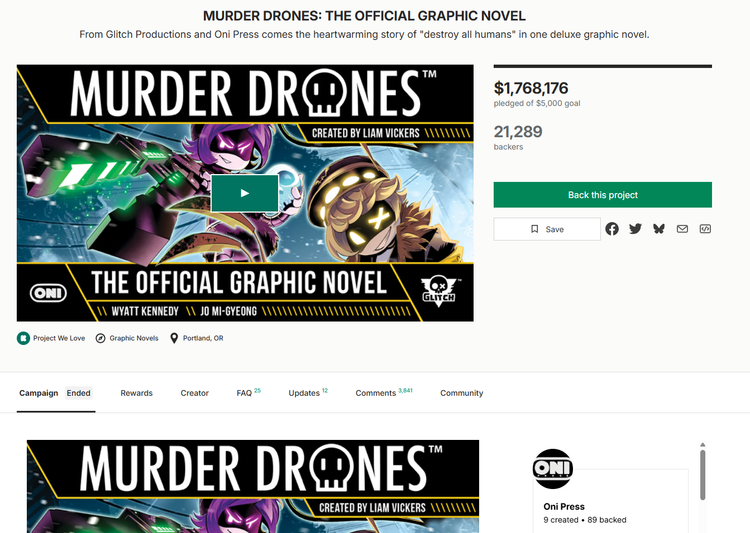Save this project with the bookmark button
Viewport: 750px width, 533px height.
547,229
